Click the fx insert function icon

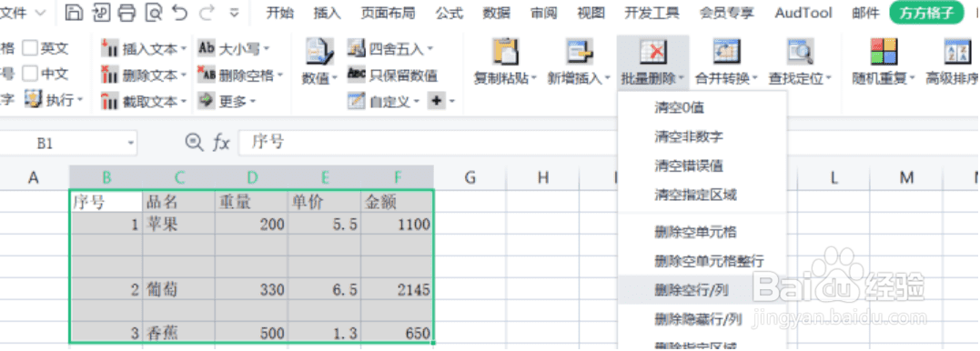pyautogui.click(x=221, y=143)
